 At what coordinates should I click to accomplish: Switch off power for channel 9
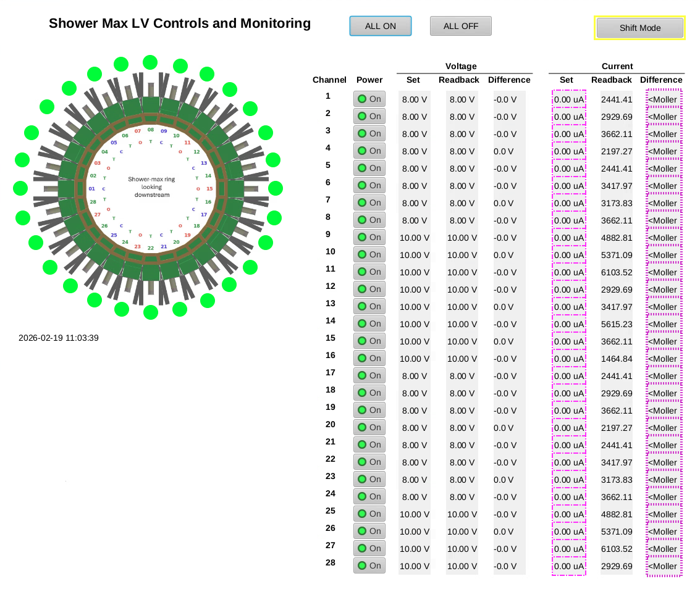(x=369, y=237)
